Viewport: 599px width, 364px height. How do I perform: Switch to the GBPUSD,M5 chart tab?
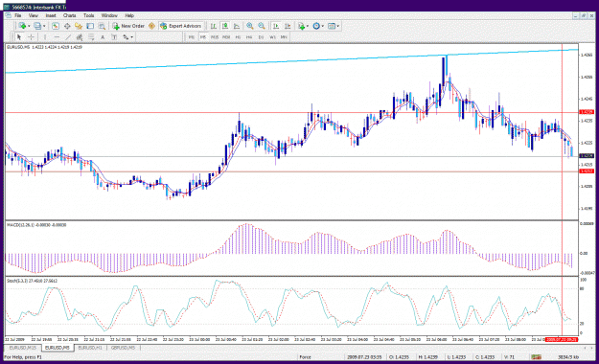(123, 348)
